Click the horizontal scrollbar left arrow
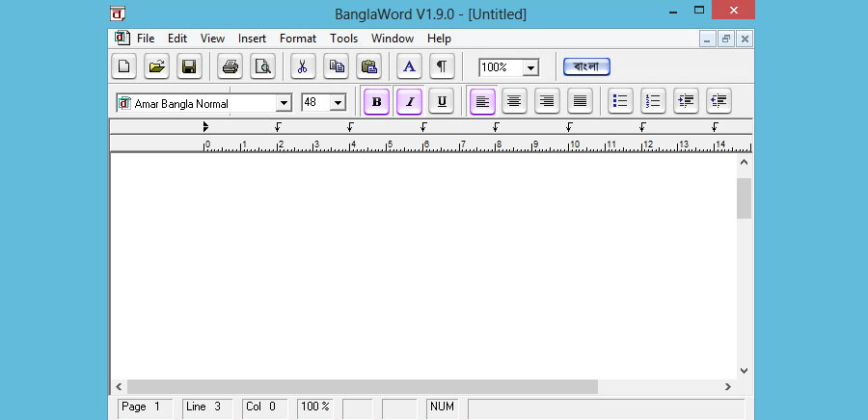The width and height of the screenshot is (868, 420). point(119,387)
